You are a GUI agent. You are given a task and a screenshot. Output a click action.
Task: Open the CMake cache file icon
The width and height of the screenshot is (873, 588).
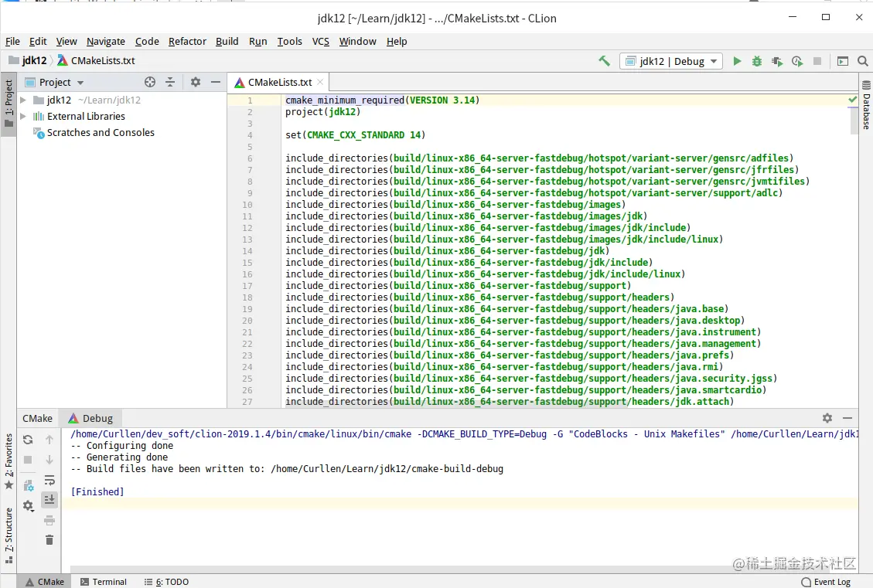(x=29, y=485)
